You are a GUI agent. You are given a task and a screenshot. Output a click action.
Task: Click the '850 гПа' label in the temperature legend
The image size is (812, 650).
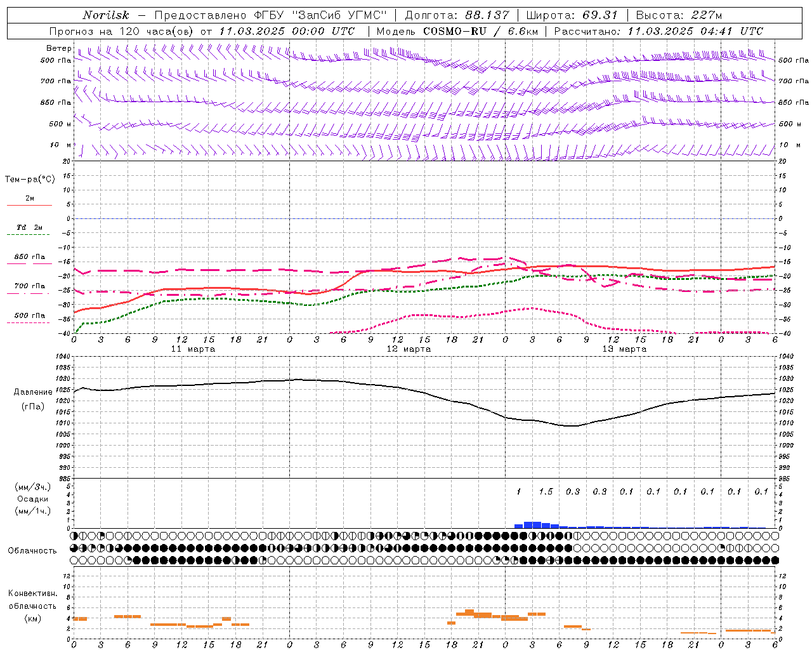click(x=30, y=256)
